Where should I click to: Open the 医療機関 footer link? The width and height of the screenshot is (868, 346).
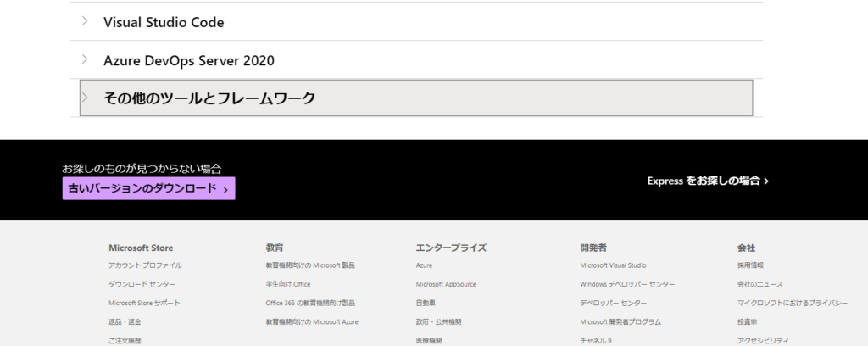point(429,341)
